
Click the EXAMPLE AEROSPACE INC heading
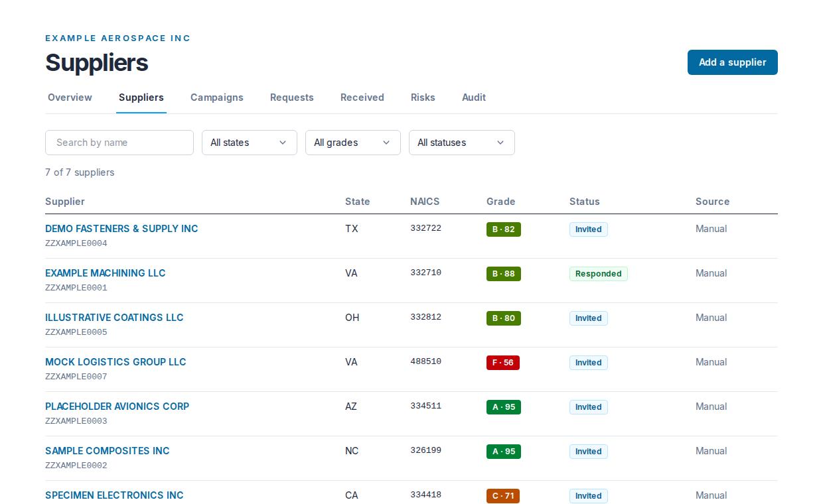click(x=118, y=38)
